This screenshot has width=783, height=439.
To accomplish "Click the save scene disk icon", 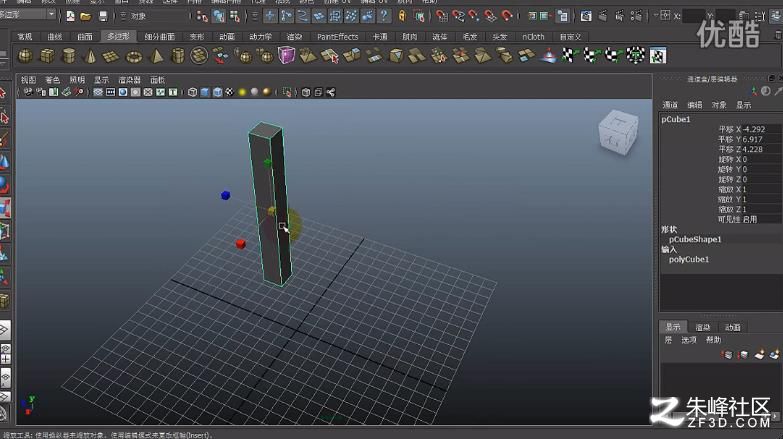I will coord(102,16).
